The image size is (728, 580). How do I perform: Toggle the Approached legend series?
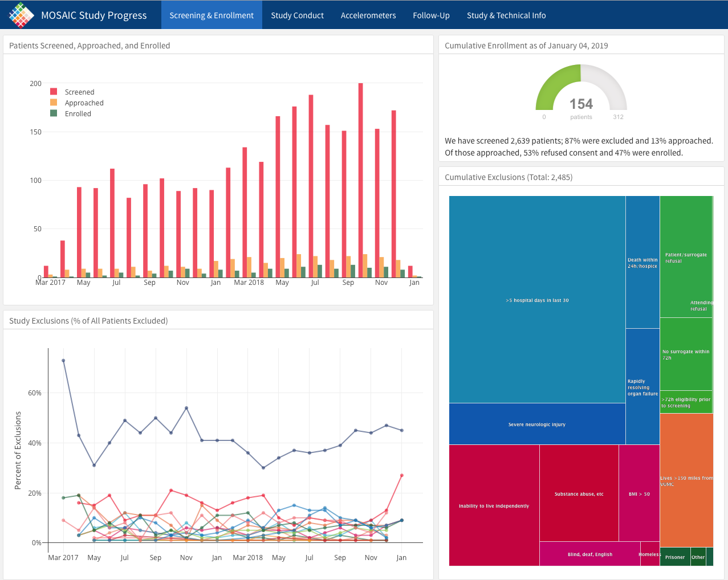point(84,103)
